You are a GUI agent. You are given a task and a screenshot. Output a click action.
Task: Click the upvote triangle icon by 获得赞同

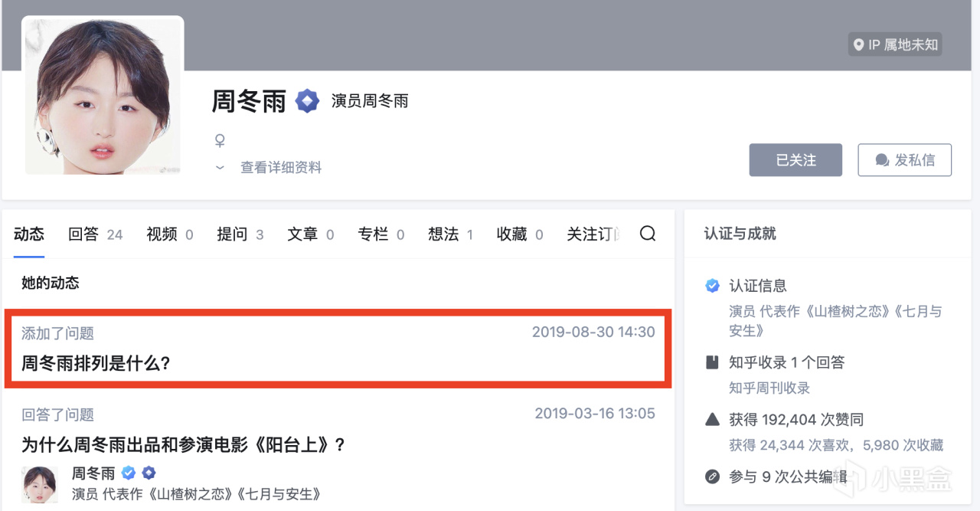(712, 419)
